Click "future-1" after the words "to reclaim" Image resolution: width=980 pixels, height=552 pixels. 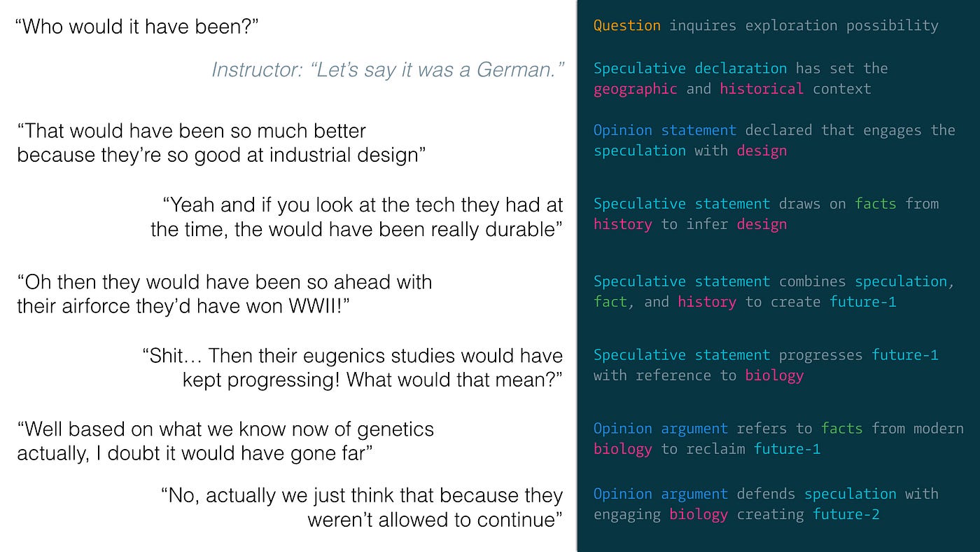pos(787,449)
